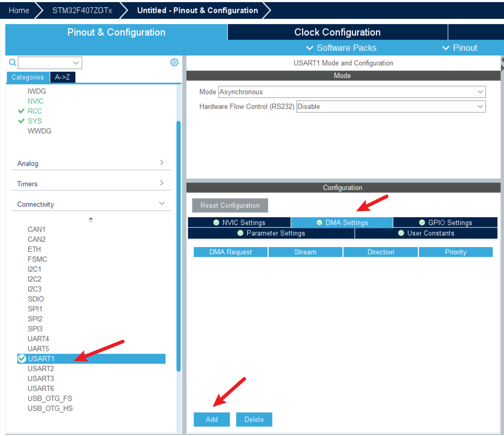Viewport: 504px width, 436px height.
Task: Open the search field dropdown arrow
Action: point(76,63)
